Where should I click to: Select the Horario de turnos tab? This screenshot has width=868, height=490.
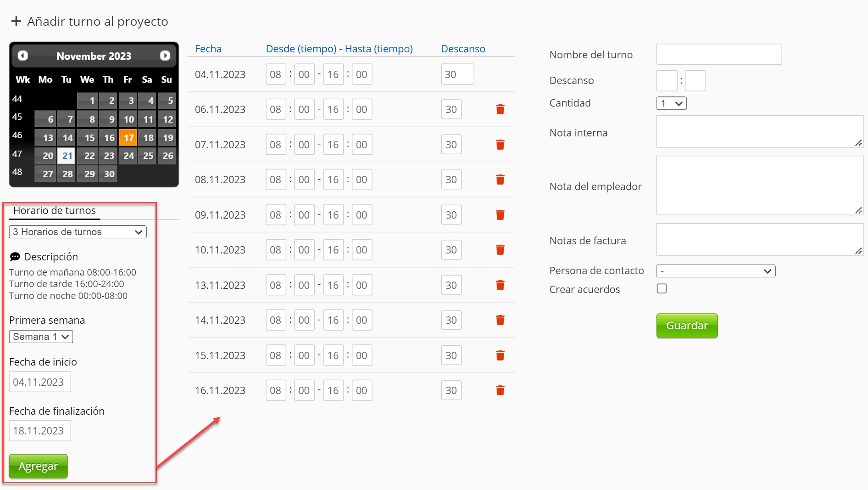(54, 211)
